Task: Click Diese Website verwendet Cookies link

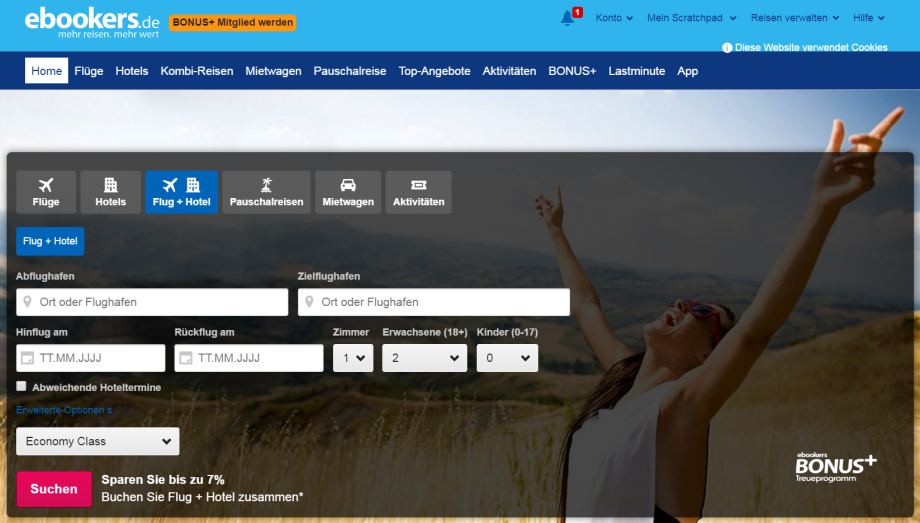Action: [811, 48]
